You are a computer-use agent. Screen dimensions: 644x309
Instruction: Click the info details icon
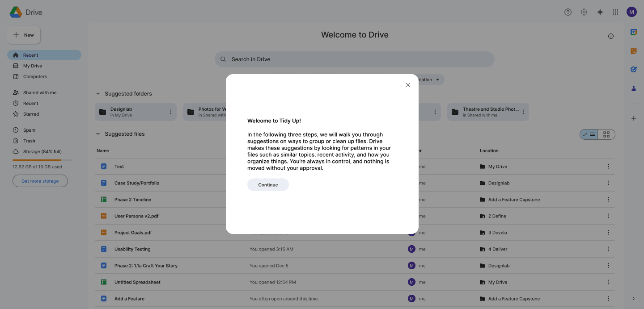(611, 36)
